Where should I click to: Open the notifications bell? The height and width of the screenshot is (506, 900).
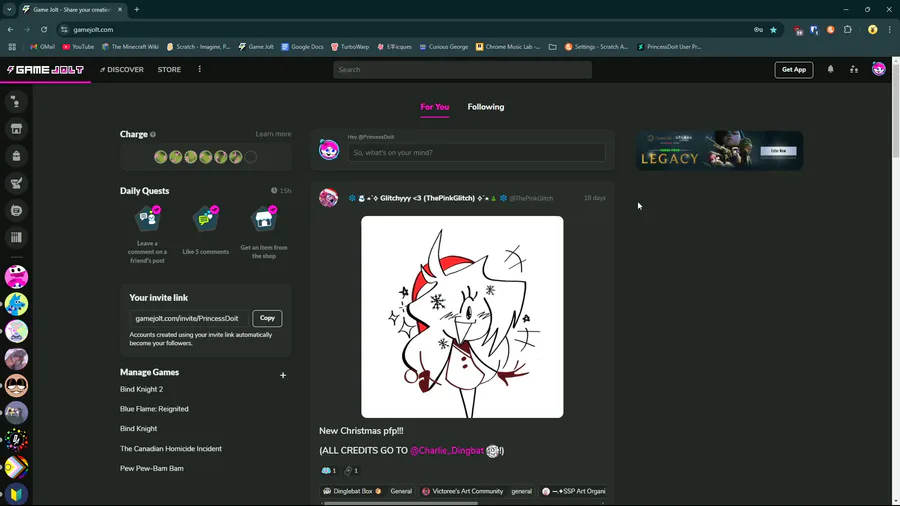tap(831, 69)
